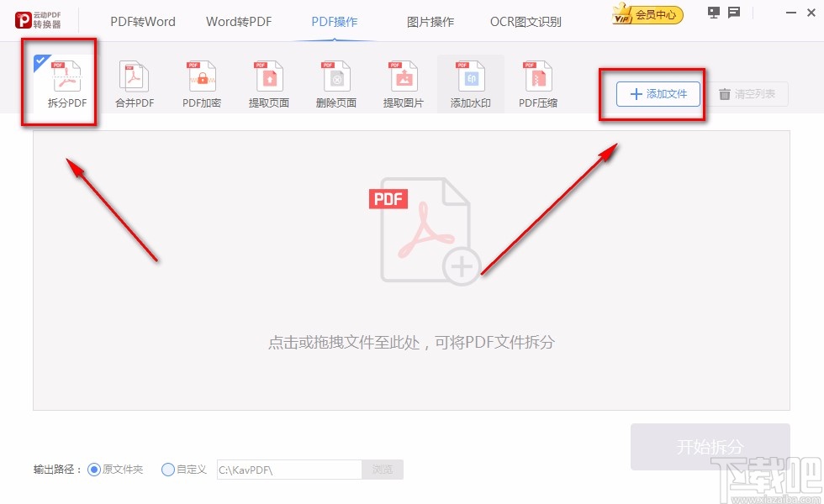Select the PDF压缩 (Compress PDF) tool
The height and width of the screenshot is (504, 824).
pos(537,81)
